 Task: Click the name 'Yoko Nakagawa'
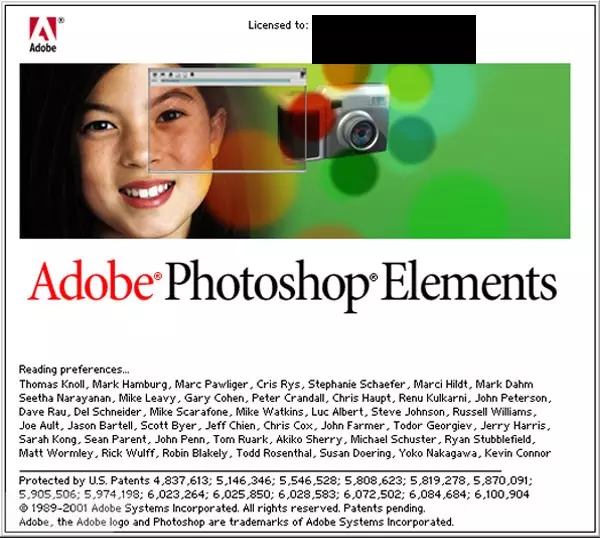(x=438, y=453)
